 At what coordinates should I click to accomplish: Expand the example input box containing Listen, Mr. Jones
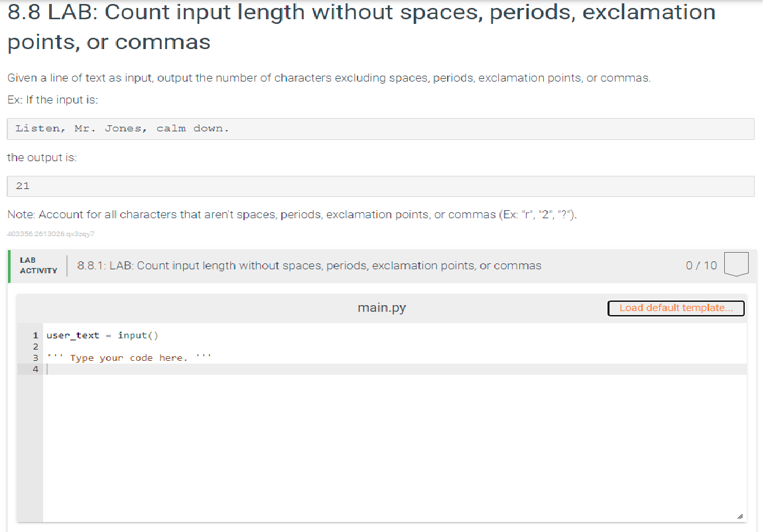coord(381,128)
